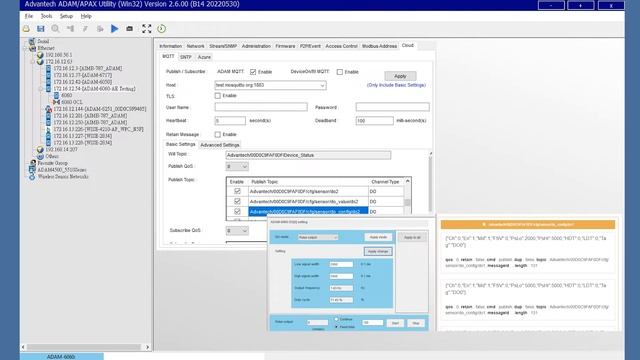Collapse the 172.16.12.54 ADAM-6060 node

pos(41,89)
